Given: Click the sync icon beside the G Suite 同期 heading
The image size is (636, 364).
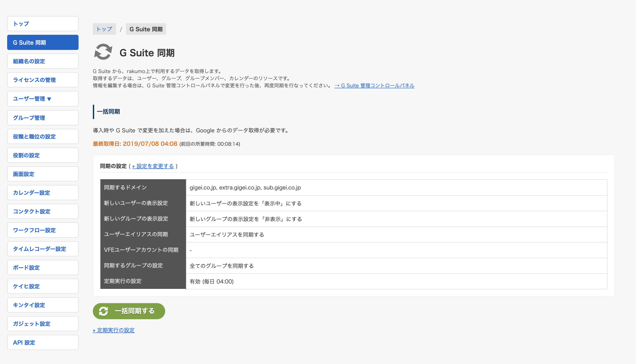Looking at the screenshot, I should 103,52.
